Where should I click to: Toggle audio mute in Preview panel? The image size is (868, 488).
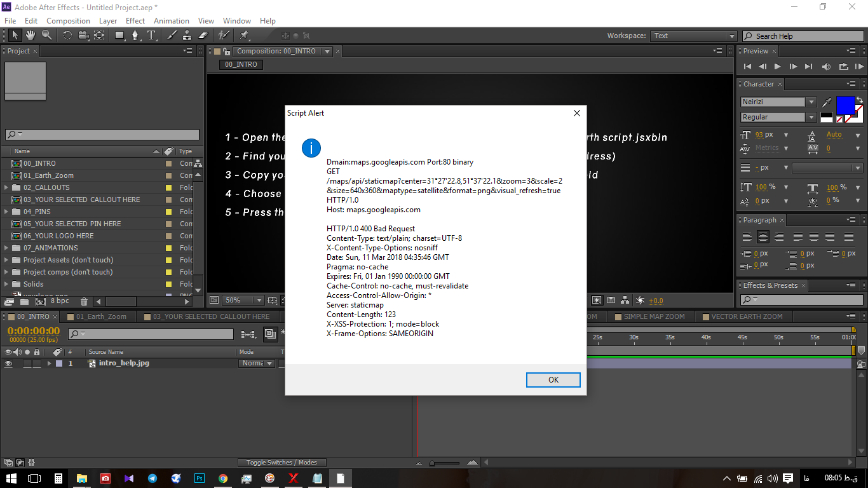(x=826, y=66)
